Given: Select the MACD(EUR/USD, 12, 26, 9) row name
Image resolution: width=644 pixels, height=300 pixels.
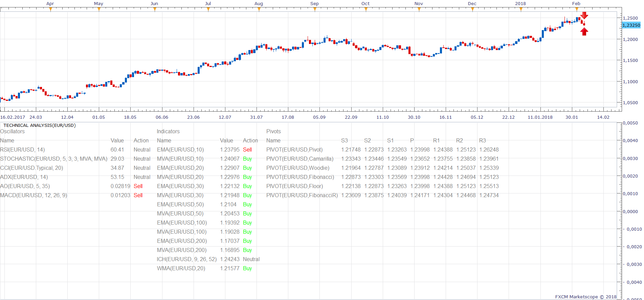Looking at the screenshot, I should (34, 195).
